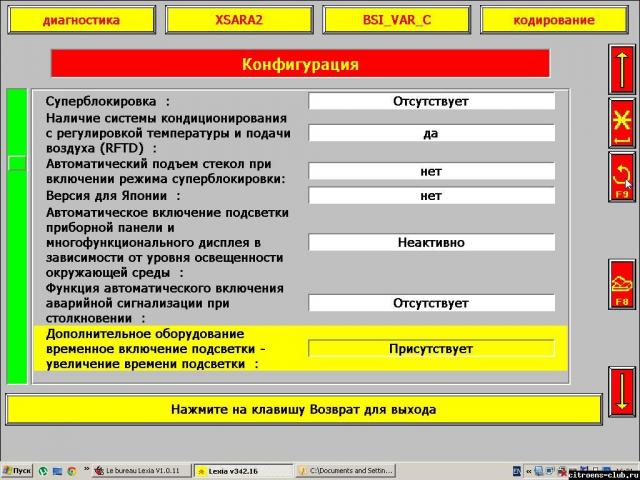
Task: Click the Наличие системы кондиционирования label
Action: [x=168, y=133]
